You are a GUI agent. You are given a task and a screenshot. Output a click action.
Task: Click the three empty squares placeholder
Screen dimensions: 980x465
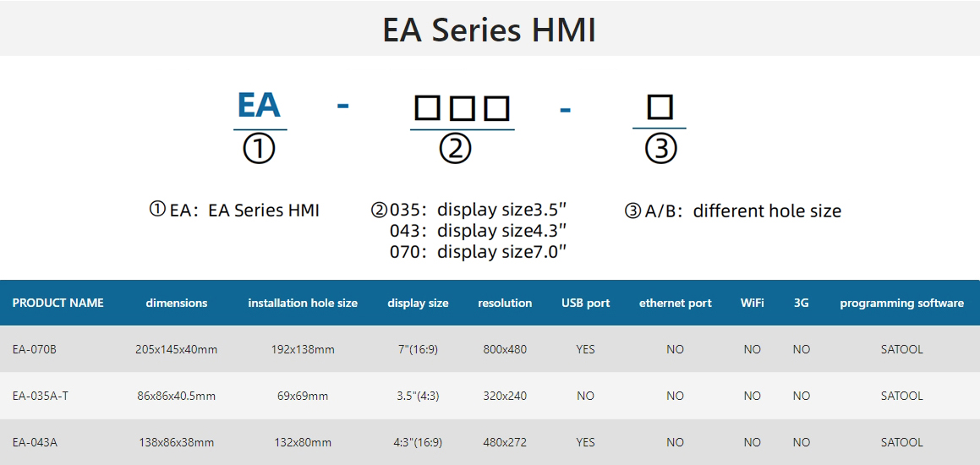tap(463, 108)
